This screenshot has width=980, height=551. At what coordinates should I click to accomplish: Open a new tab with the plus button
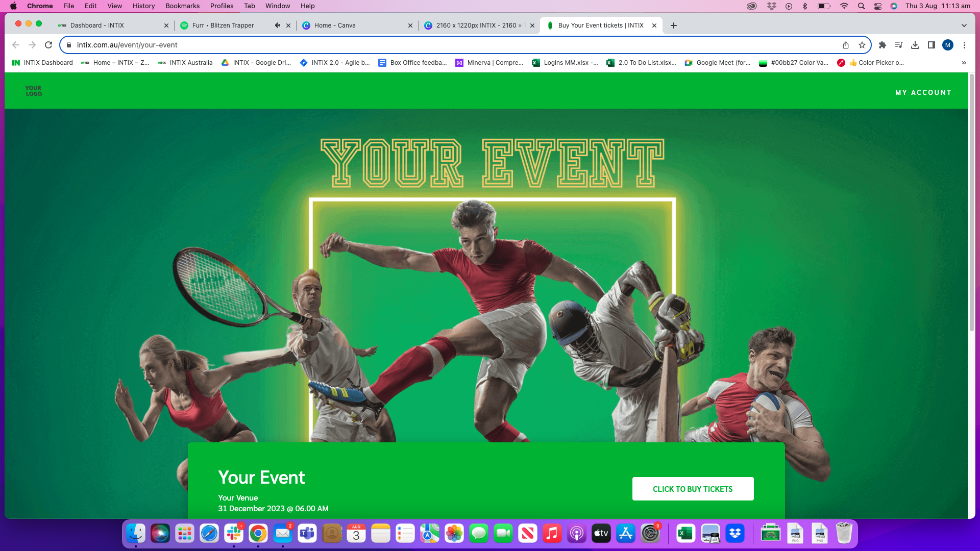pos(674,26)
